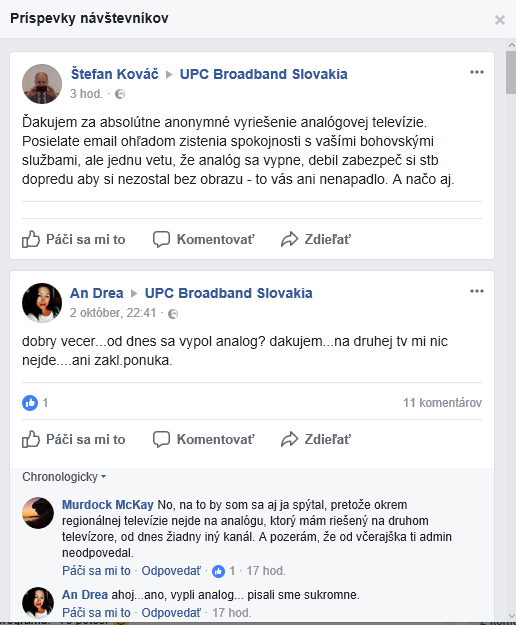Open Štefan Kováč's profile link
The width and height of the screenshot is (516, 625).
[115, 74]
